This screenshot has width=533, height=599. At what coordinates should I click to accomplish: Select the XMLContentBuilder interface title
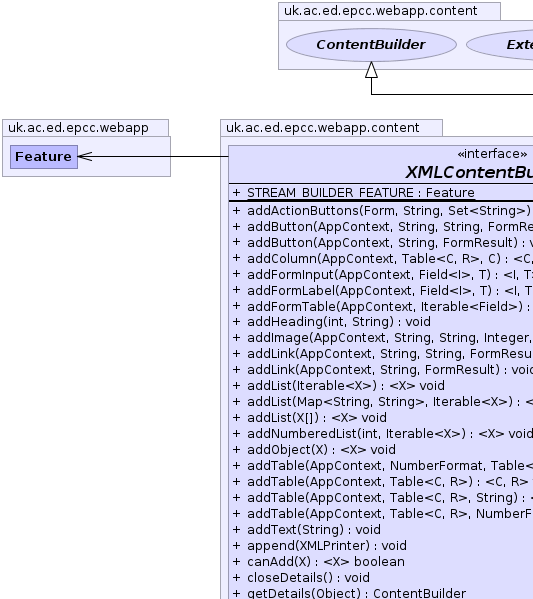coord(469,172)
